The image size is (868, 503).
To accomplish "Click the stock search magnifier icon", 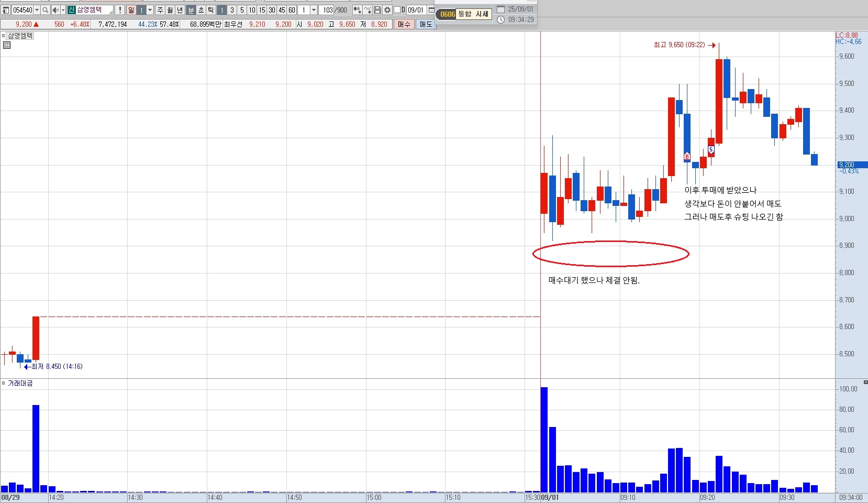I will 46,10.
